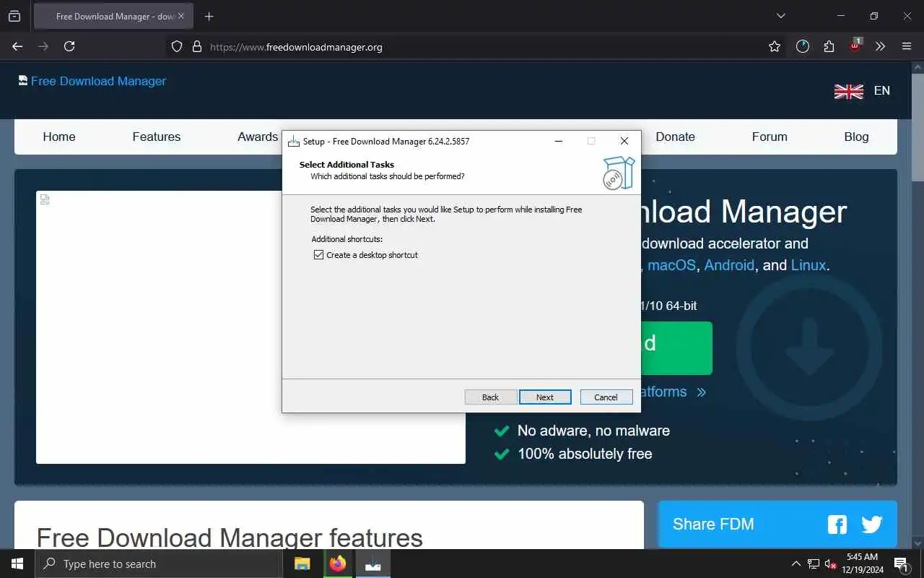Click Next in the Setup dialog
Viewport: 924px width, 578px height.
545,397
